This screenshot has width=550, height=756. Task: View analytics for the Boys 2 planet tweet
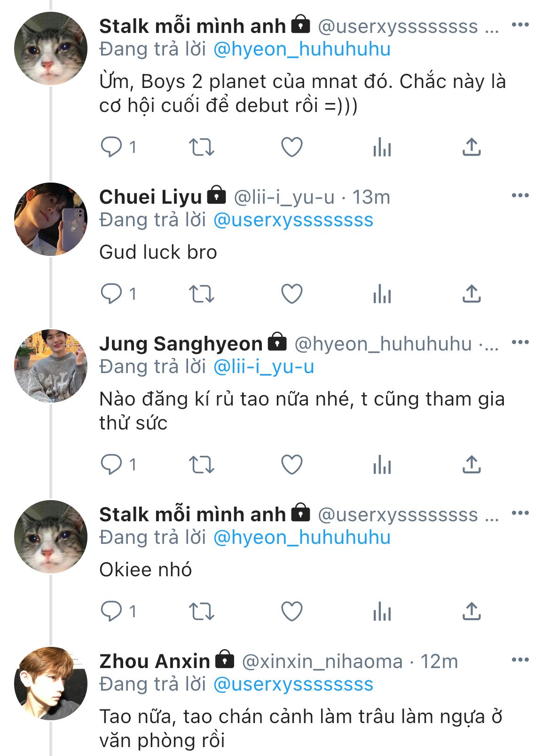coord(382,147)
